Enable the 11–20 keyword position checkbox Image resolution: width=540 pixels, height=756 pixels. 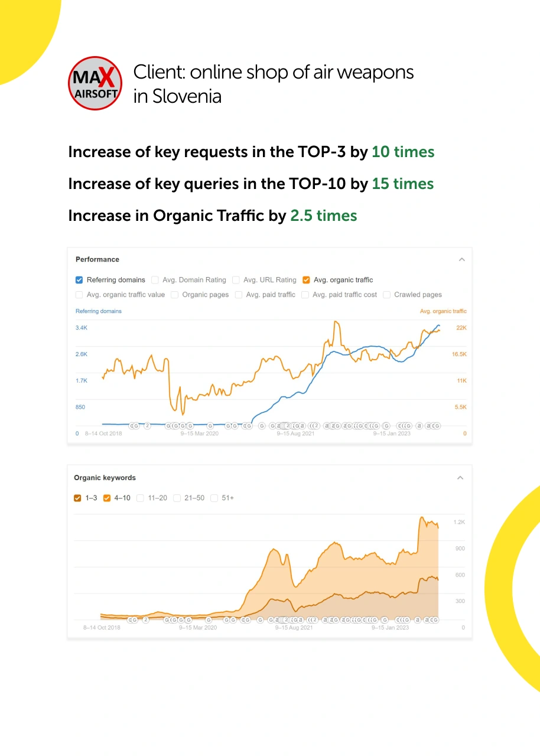tap(140, 498)
